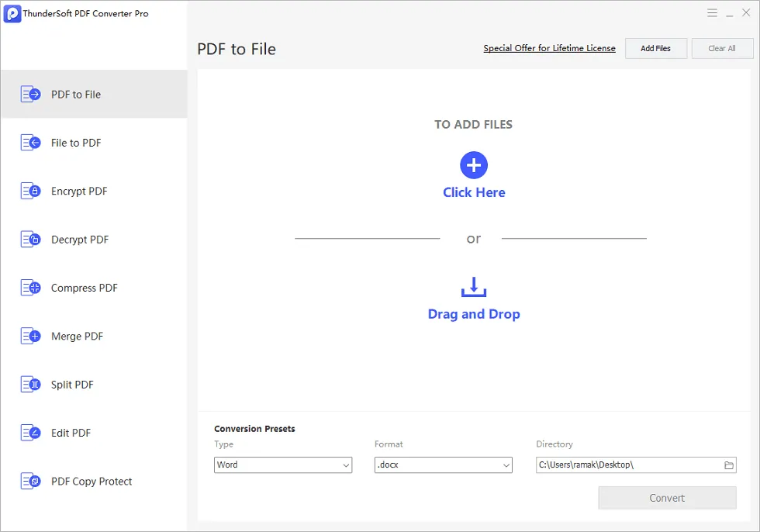Open the File to PDF tool
This screenshot has height=532, width=760.
(x=30, y=143)
